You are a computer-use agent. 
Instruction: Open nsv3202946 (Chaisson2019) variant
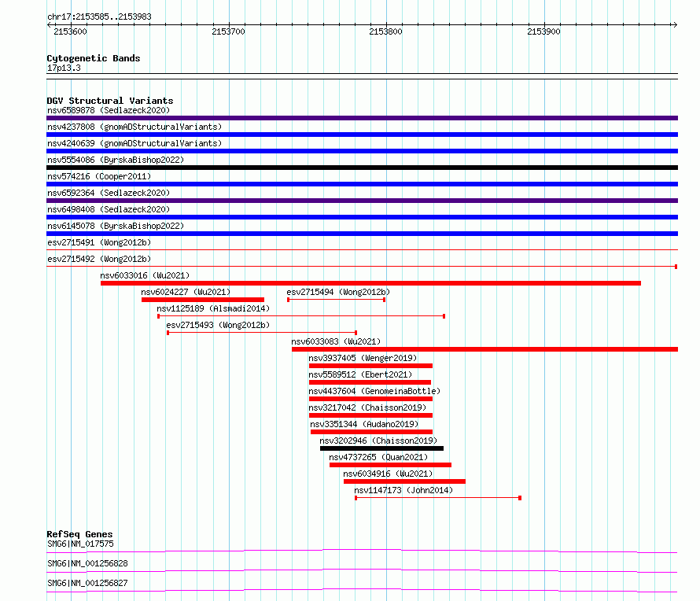pos(378,441)
